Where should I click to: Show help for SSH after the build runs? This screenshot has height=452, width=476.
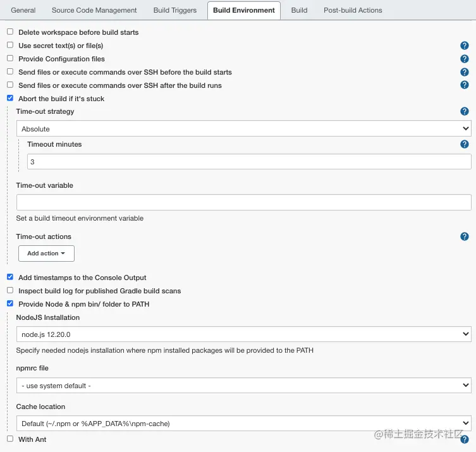coord(464,85)
